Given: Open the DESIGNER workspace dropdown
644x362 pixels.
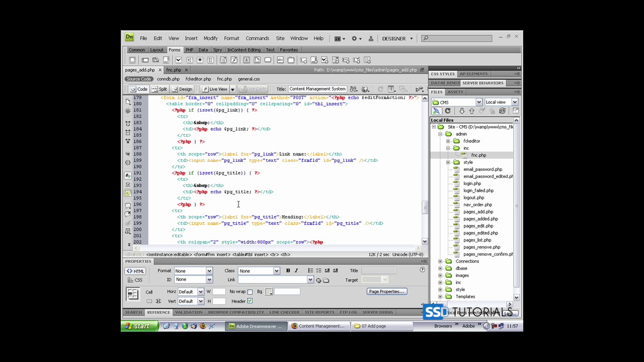Looking at the screenshot, I should tap(397, 38).
